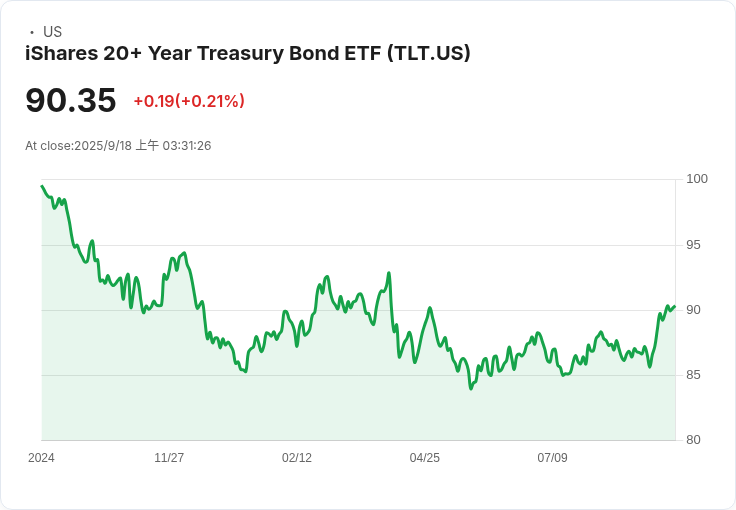Click the small dot before the US label
736x510 pixels.
coord(32,32)
